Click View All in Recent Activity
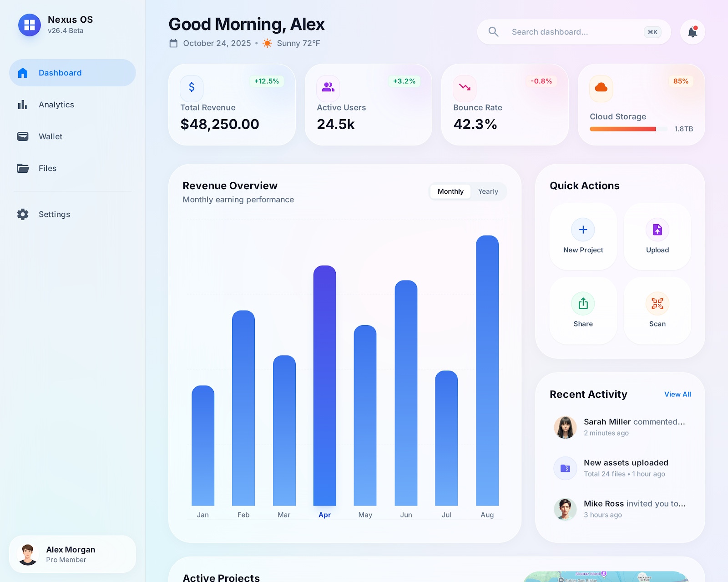 point(677,394)
